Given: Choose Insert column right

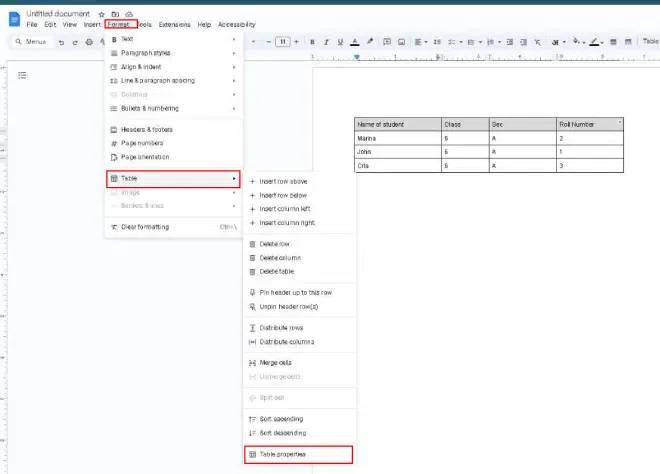Looking at the screenshot, I should click(300, 223).
